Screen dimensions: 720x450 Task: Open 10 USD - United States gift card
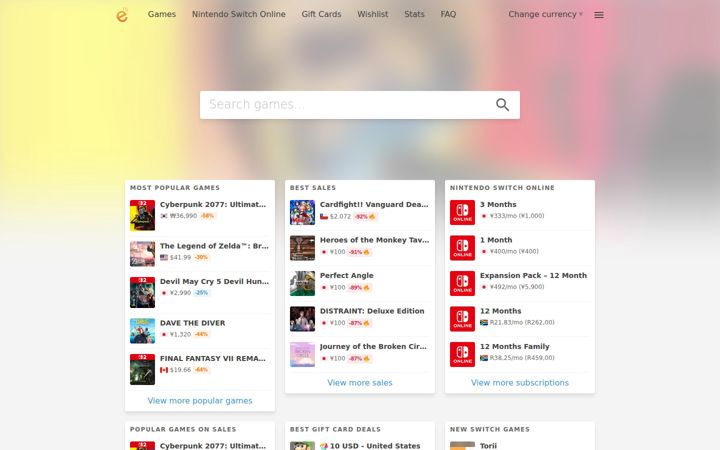(x=375, y=446)
